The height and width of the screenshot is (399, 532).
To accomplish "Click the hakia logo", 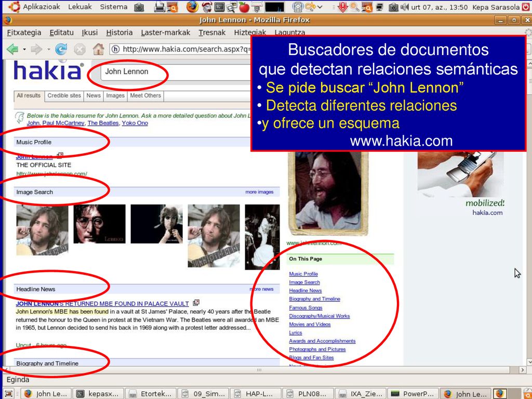I will pos(48,70).
